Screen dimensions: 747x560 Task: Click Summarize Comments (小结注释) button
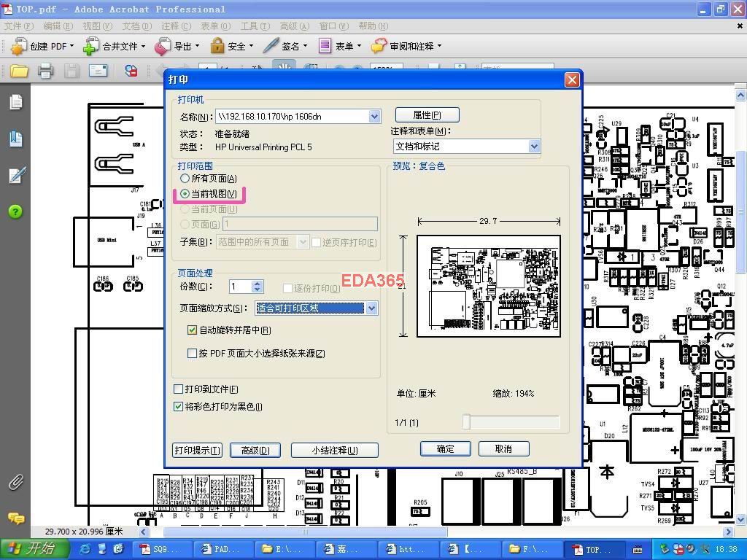335,451
